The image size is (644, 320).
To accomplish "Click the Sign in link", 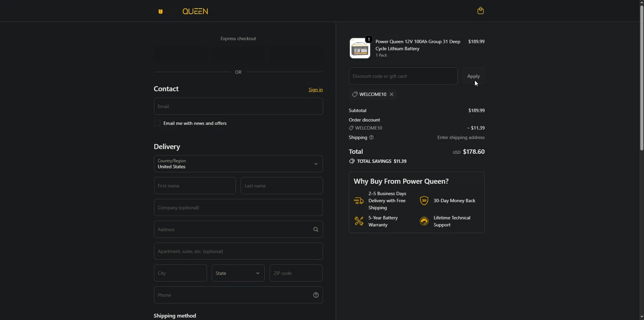I will point(316,90).
